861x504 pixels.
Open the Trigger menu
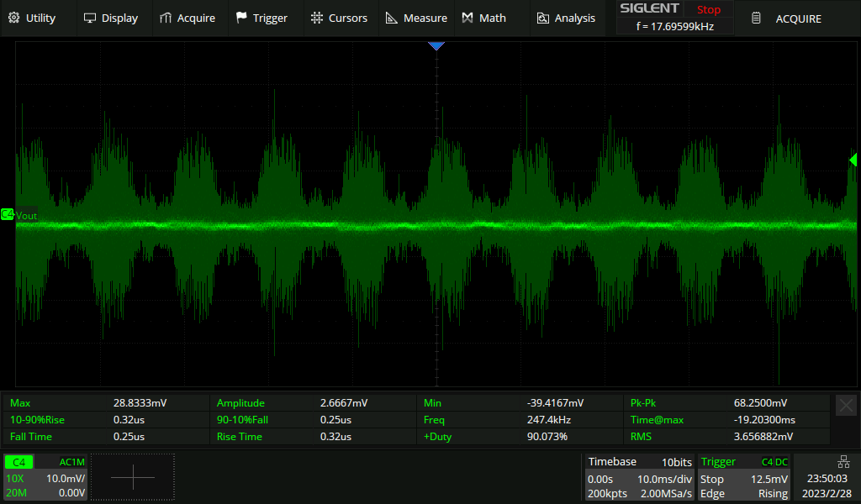point(262,18)
